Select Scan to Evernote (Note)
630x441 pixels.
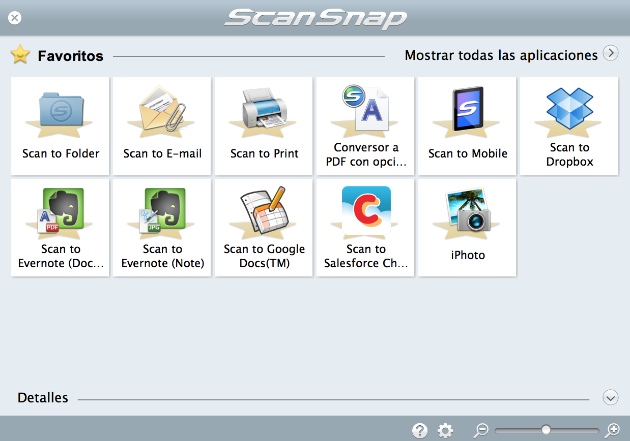coord(162,227)
